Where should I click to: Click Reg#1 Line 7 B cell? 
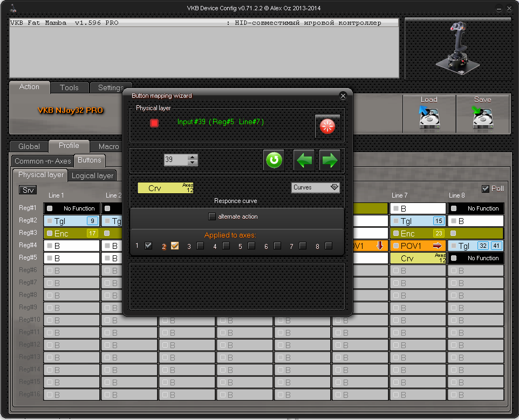(x=418, y=208)
